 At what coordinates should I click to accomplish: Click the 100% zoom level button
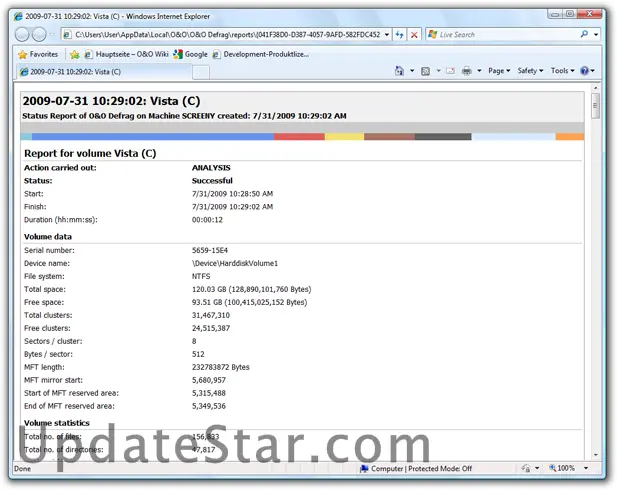click(566, 468)
